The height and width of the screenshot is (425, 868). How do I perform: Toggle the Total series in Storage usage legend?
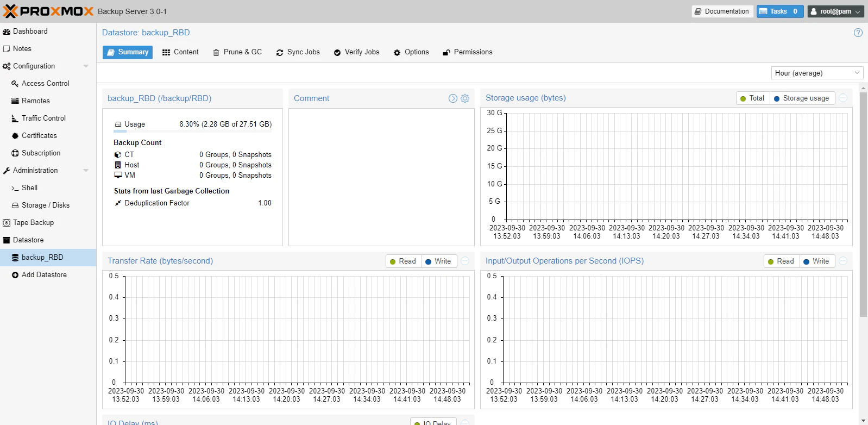(752, 98)
